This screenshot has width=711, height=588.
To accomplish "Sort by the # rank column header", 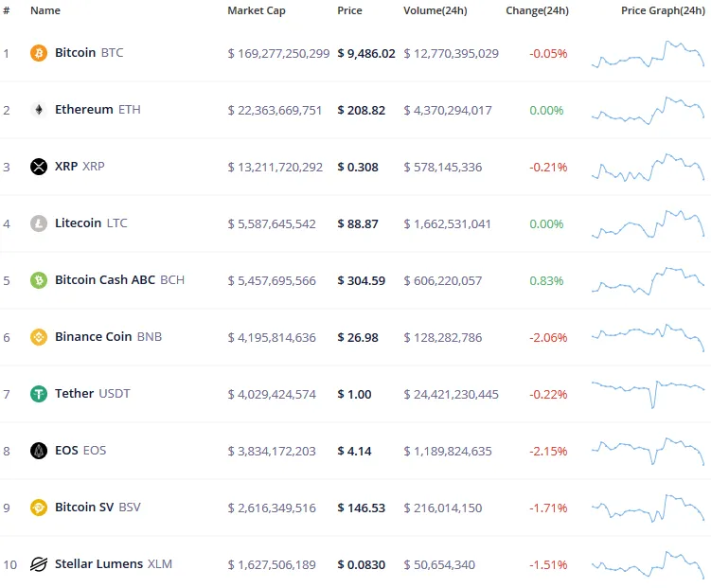I will coord(7,10).
